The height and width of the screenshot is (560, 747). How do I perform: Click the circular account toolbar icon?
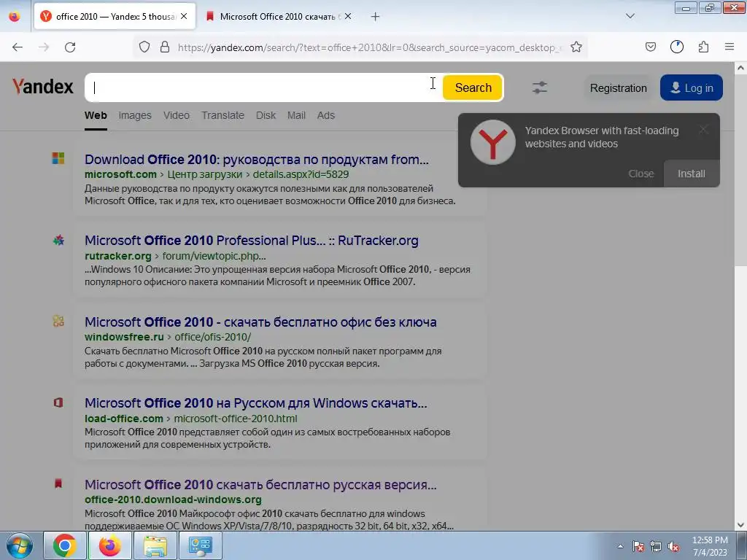[x=676, y=47]
